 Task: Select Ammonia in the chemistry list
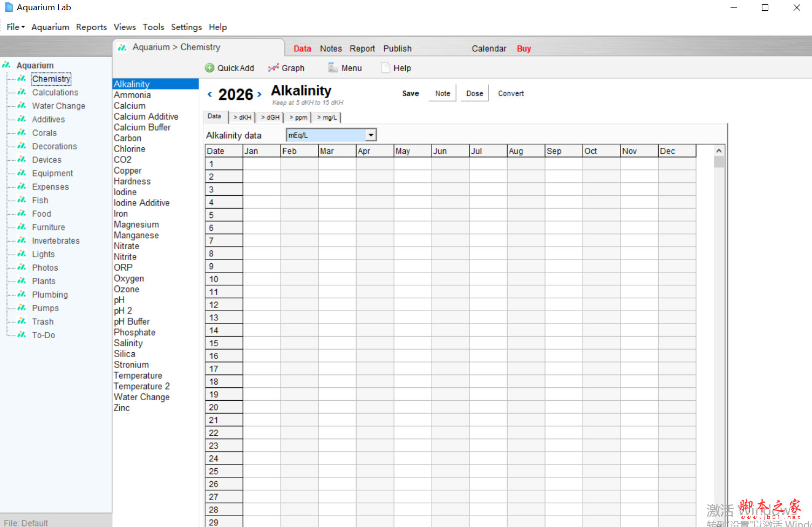click(x=132, y=95)
